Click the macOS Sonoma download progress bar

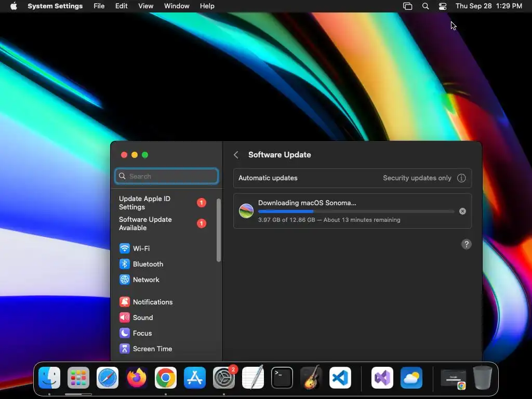point(356,211)
